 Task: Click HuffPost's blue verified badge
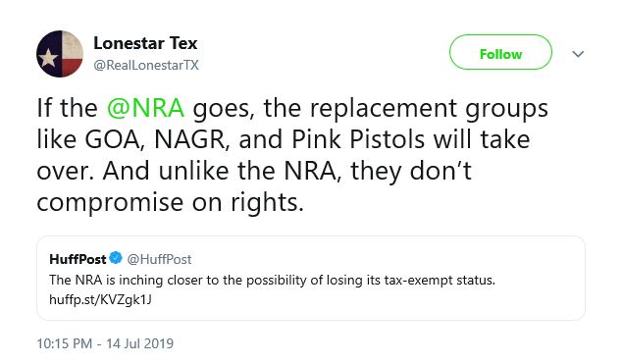(116, 258)
